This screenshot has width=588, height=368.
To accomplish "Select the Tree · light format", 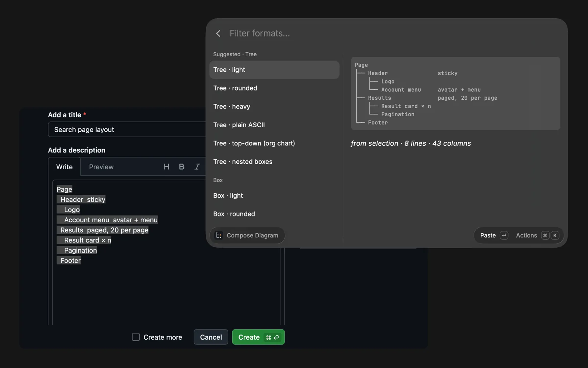I will (x=274, y=70).
